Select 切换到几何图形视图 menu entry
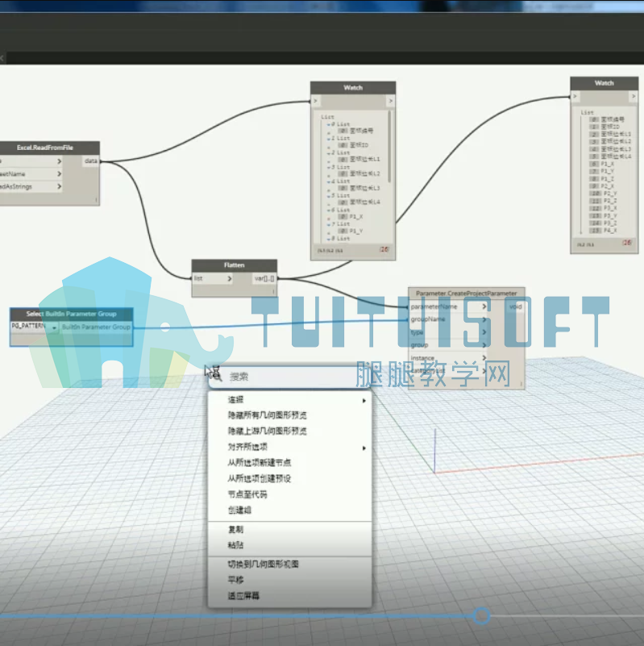The image size is (644, 646). pyautogui.click(x=290, y=565)
